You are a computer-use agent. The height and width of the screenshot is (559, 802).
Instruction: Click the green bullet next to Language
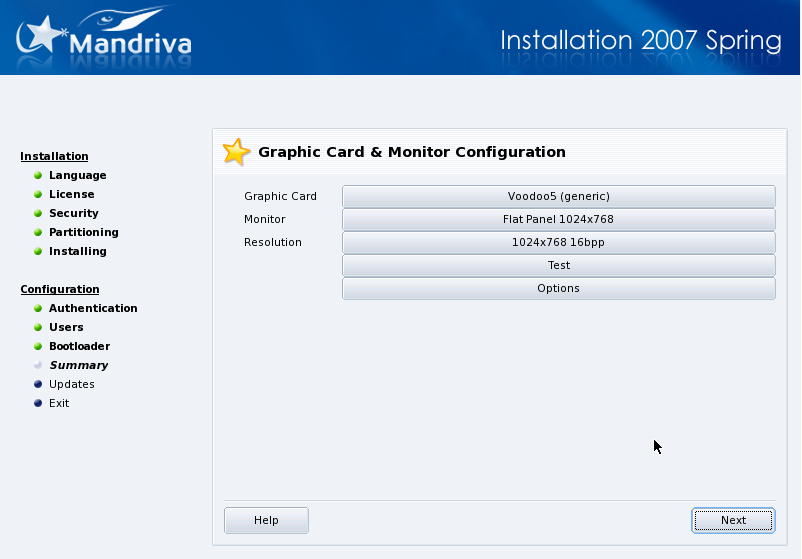click(38, 175)
